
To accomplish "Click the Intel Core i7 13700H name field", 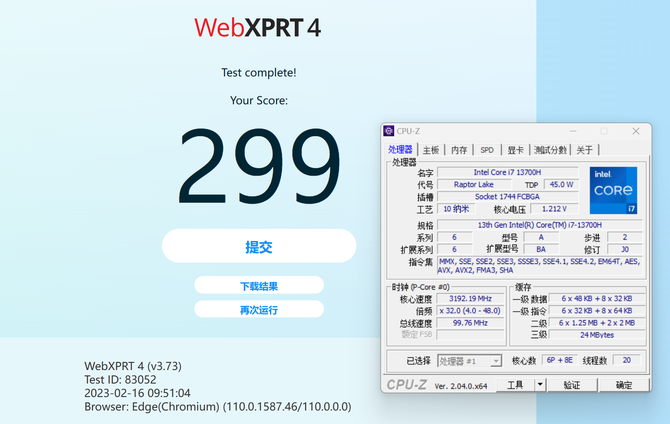I will pyautogui.click(x=508, y=172).
